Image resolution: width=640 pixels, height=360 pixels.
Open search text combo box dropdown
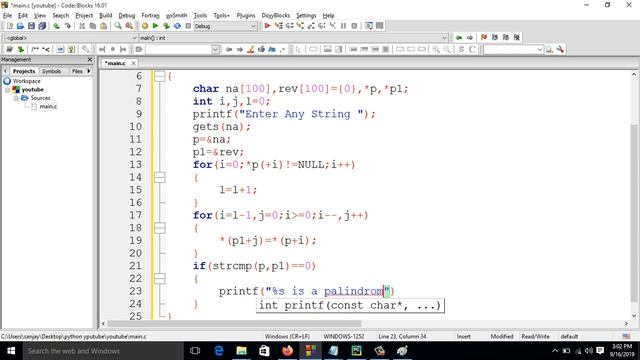pos(216,49)
